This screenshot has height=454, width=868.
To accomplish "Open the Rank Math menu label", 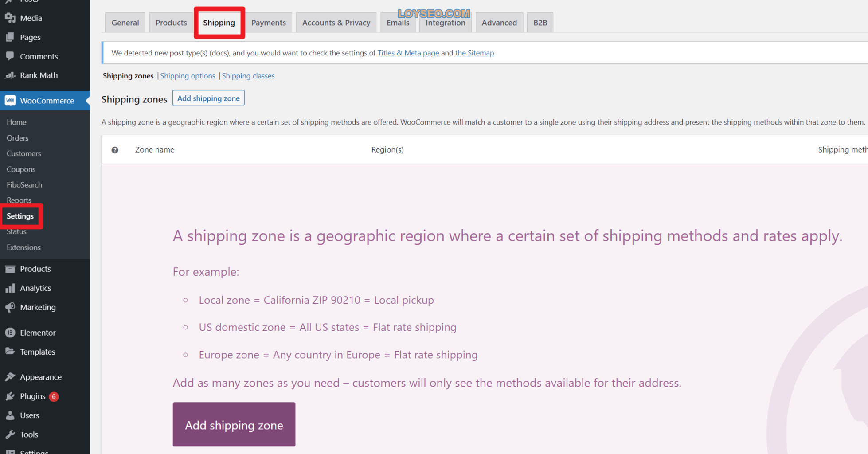I will pyautogui.click(x=39, y=75).
